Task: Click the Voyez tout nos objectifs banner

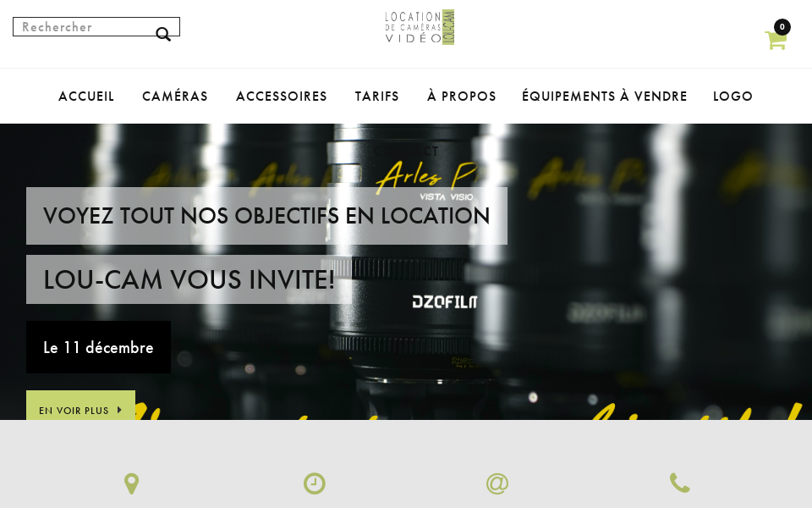Action: pos(266,216)
